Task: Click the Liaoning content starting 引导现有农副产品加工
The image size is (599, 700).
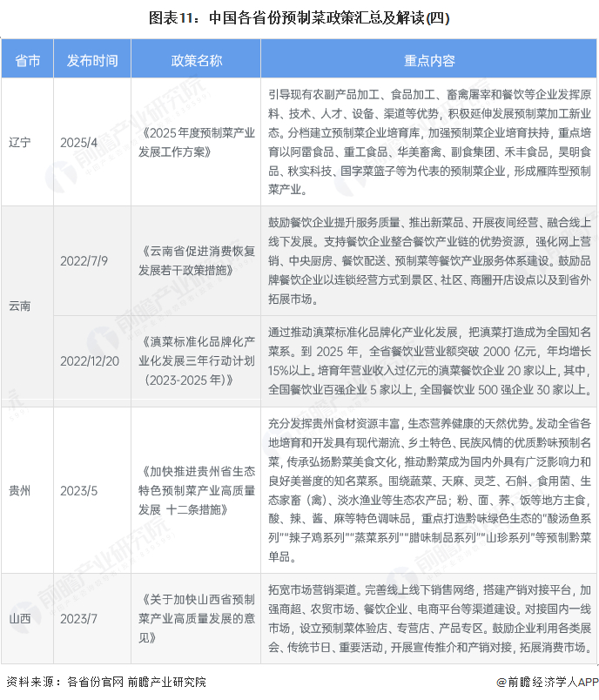Action: click(x=429, y=143)
